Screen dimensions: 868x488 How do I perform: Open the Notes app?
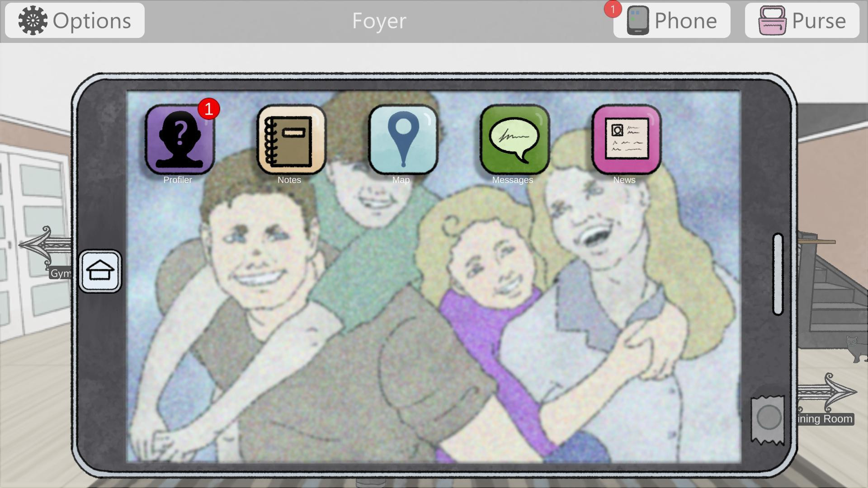(291, 140)
